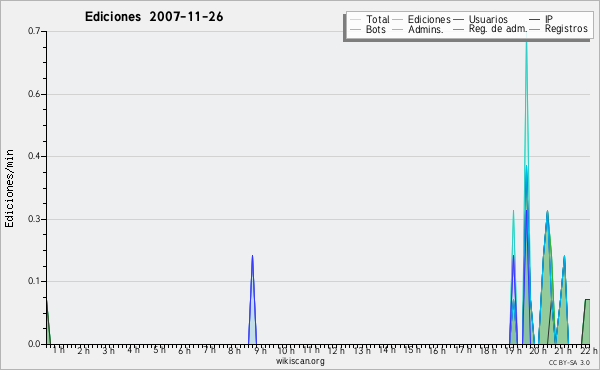
Task: Click the '18 h' x-axis label
Action: click(x=488, y=350)
